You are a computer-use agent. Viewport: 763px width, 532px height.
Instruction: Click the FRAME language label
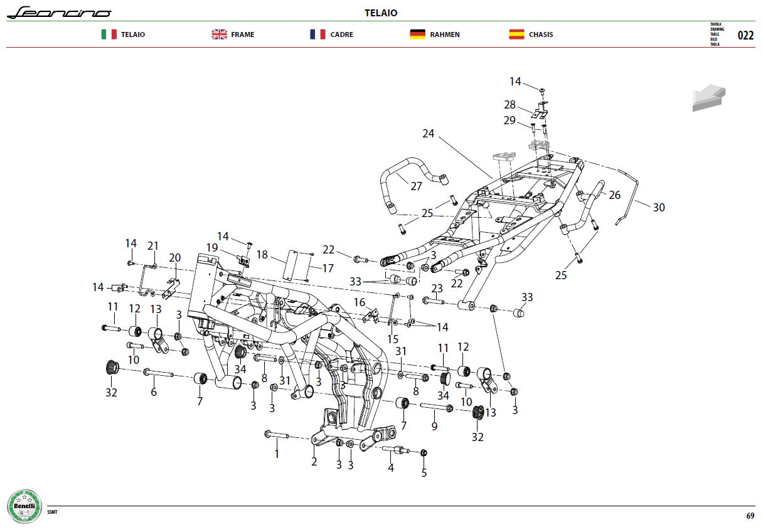click(243, 35)
